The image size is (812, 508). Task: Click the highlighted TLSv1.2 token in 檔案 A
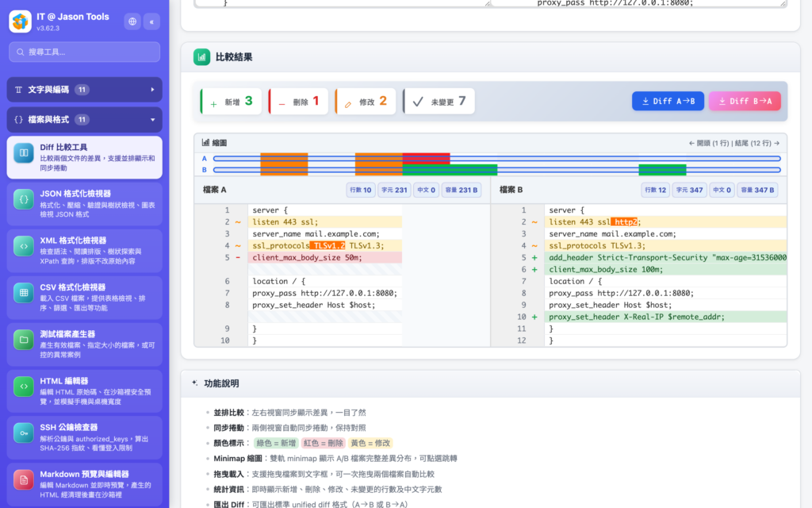pyautogui.click(x=327, y=246)
